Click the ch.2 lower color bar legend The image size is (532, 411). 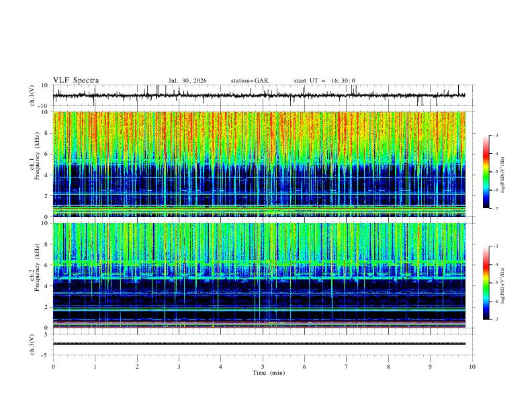pyautogui.click(x=486, y=283)
